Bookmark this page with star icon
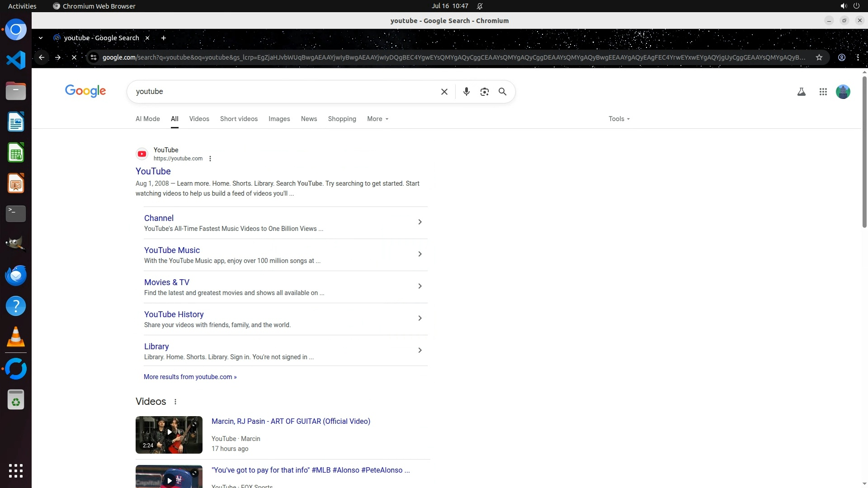This screenshot has width=868, height=488. pyautogui.click(x=819, y=57)
